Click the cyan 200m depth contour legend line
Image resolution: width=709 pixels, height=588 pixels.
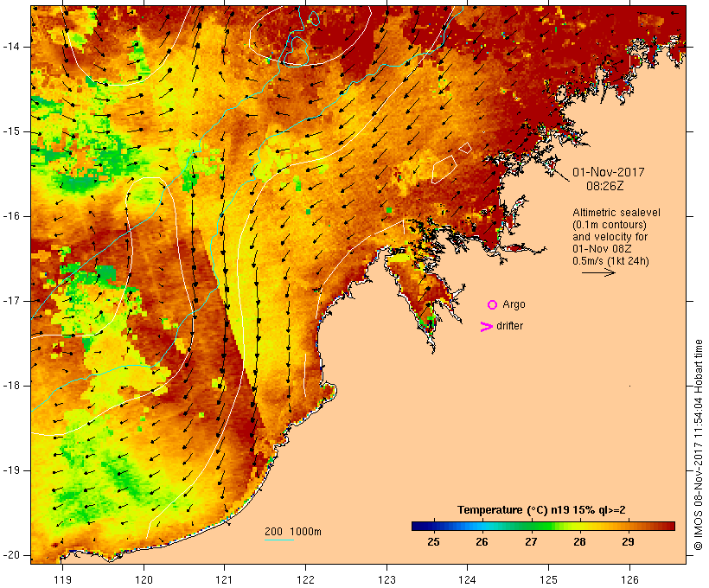[x=279, y=540]
